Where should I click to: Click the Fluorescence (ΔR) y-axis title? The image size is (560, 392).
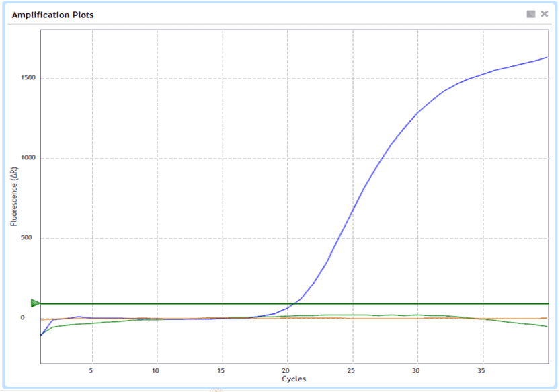14,196
